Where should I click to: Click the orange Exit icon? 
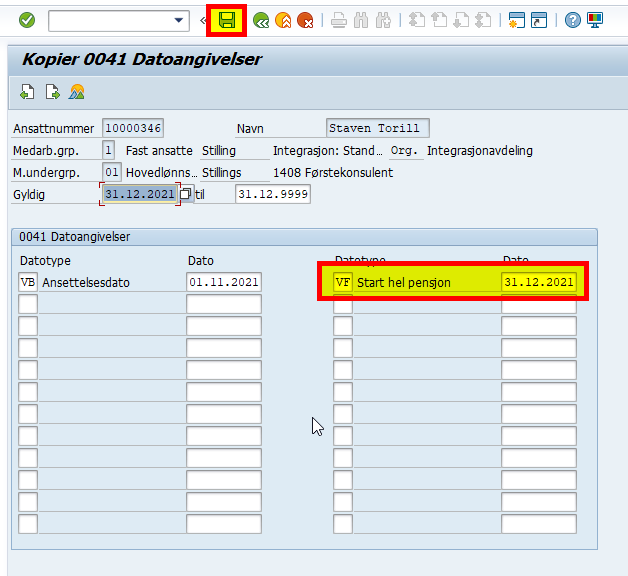coord(283,20)
